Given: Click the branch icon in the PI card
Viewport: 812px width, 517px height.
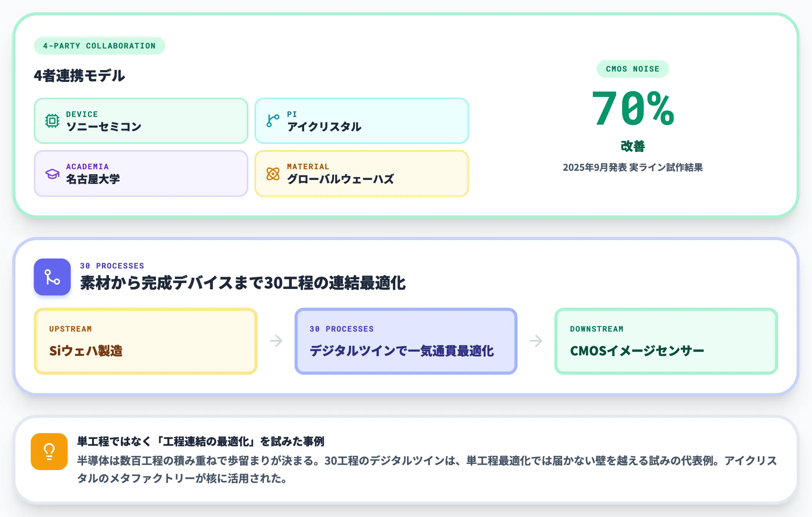Looking at the screenshot, I should (x=273, y=121).
